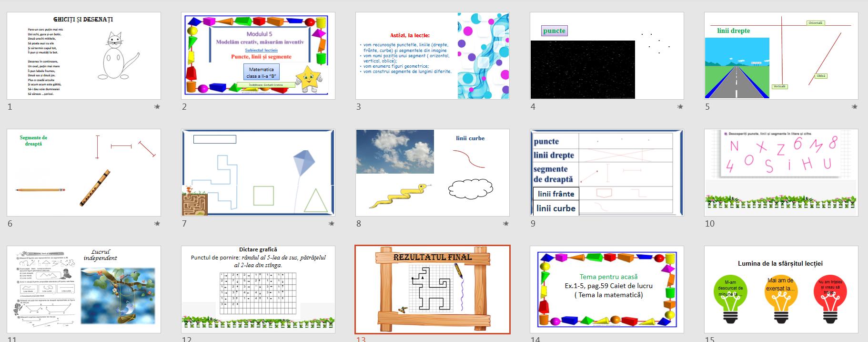Click the star icon below the 'Segmente de dreaptă' slide
The image size is (868, 342).
157,223
